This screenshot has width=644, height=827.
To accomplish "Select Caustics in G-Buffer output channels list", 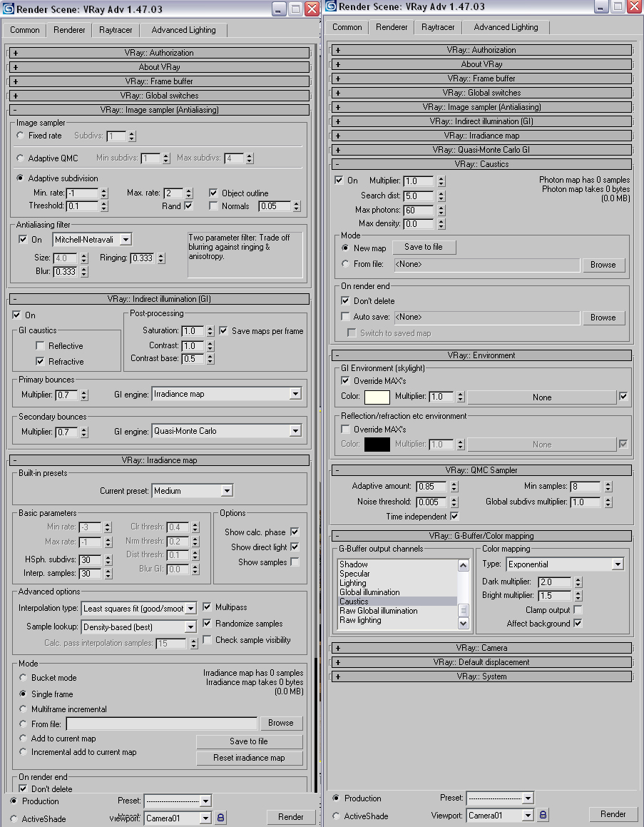I will (x=397, y=602).
